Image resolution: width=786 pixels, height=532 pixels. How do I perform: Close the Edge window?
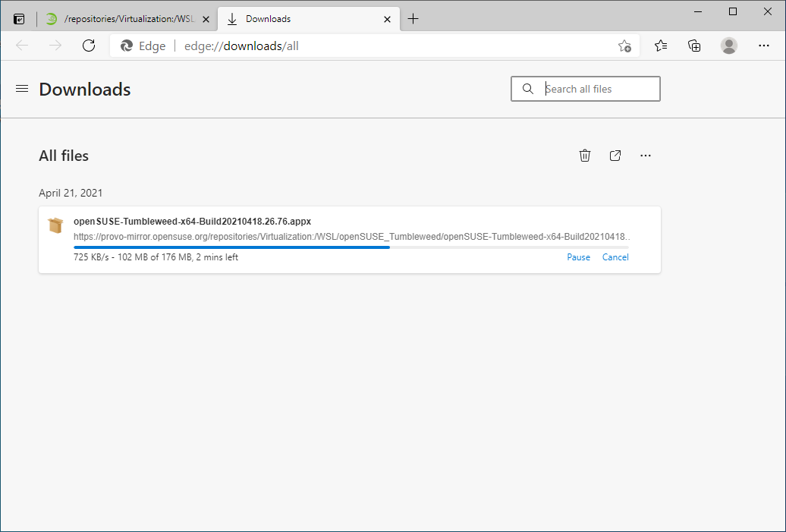click(x=768, y=11)
